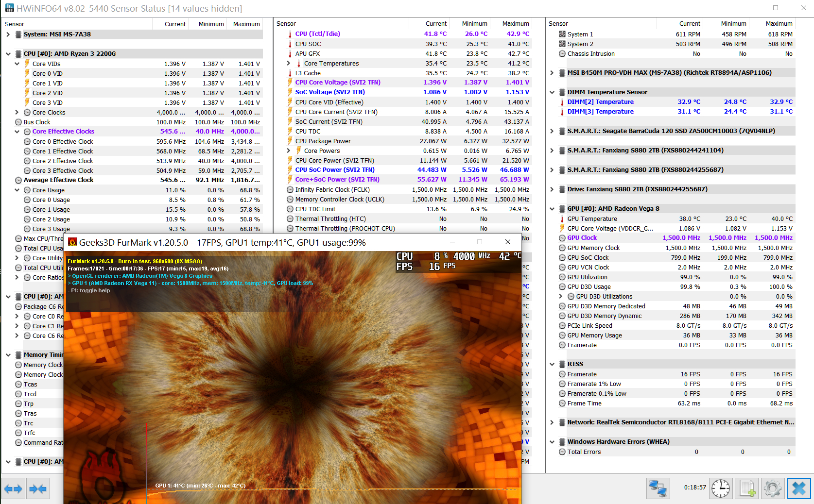Click the Current column header in right panel
Screen dimensions: 814x504
pos(680,23)
